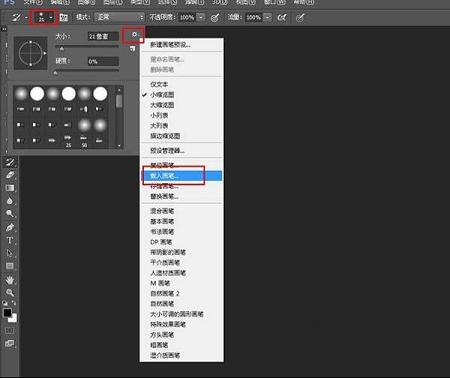Viewport: 450px width, 378px height.
Task: Click the background color swatch (white)
Action: pyautogui.click(x=13, y=319)
